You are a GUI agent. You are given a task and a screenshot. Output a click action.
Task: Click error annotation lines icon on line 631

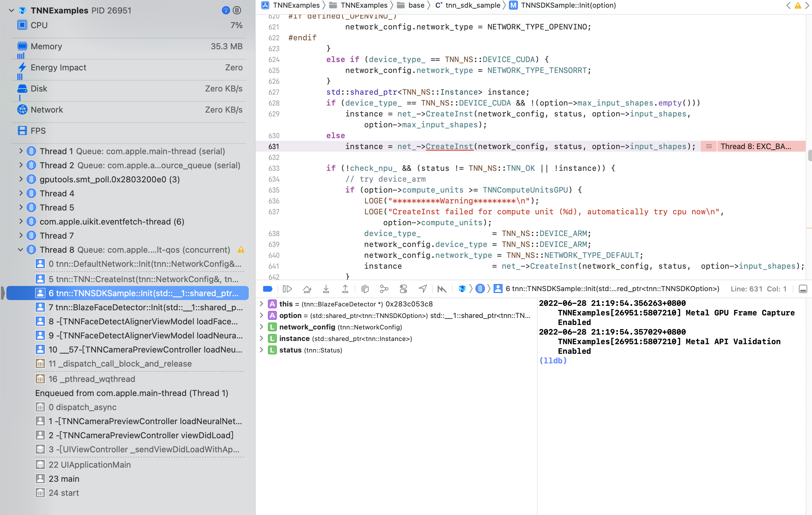click(709, 147)
